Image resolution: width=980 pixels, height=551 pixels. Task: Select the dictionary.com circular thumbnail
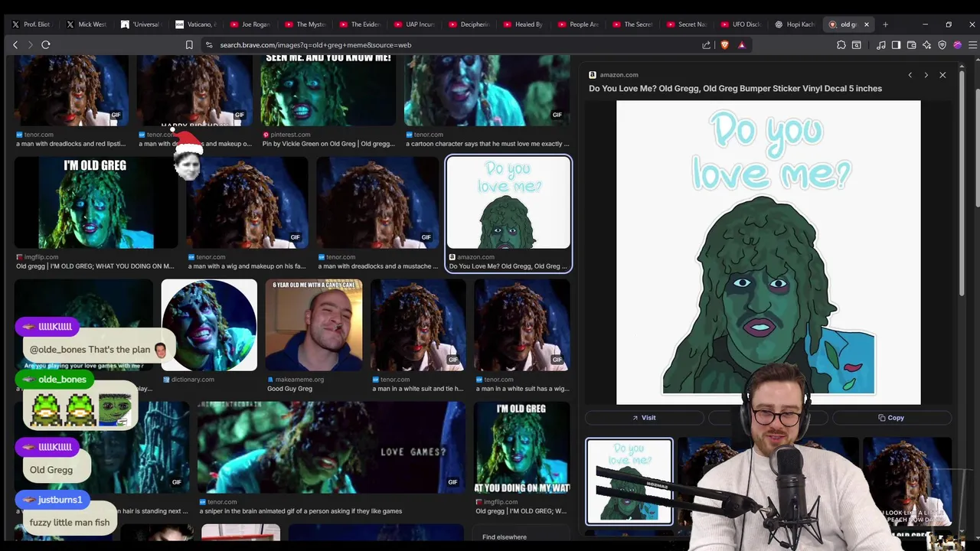tap(209, 325)
